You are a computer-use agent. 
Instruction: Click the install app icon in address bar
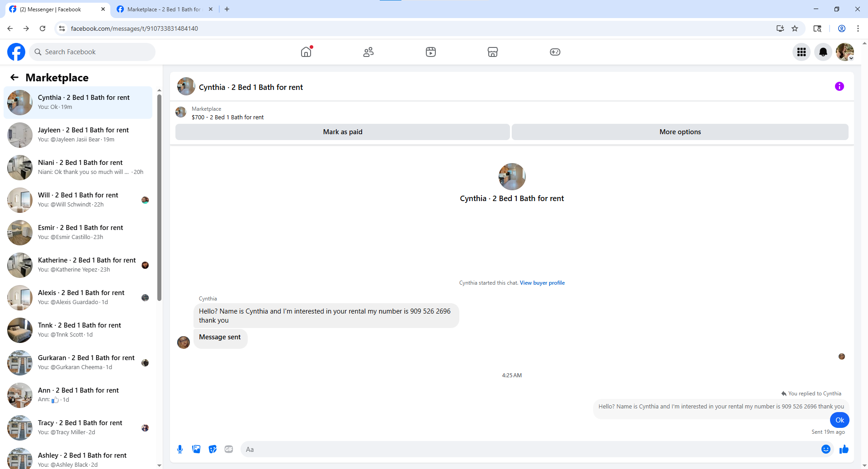click(x=780, y=28)
